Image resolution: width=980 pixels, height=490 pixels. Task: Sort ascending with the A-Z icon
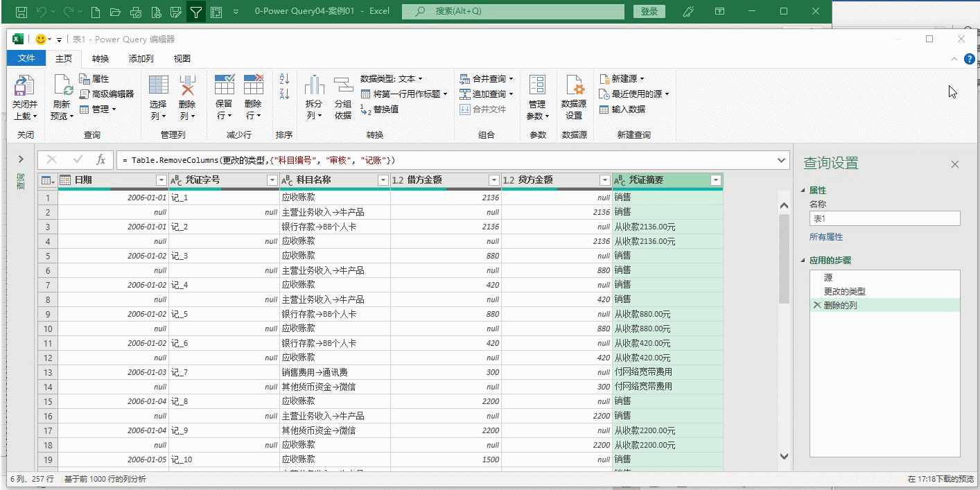(284, 78)
